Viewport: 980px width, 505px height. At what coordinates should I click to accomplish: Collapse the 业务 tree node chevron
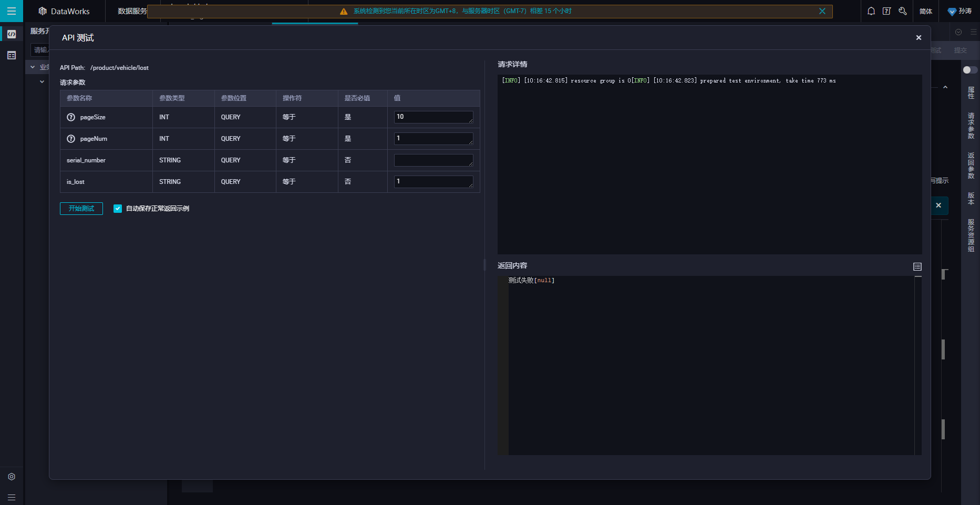coord(33,67)
